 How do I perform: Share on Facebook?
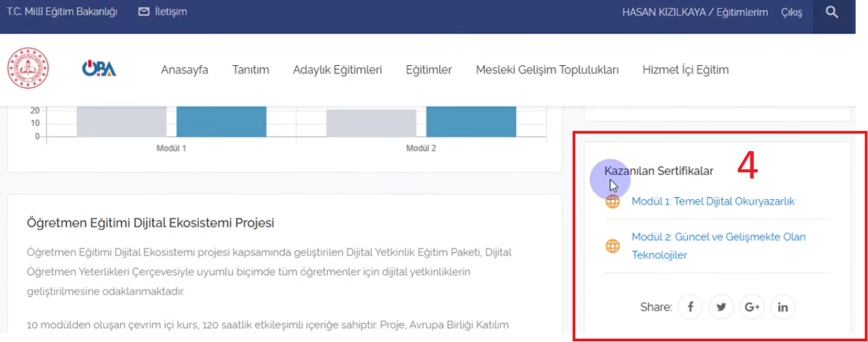point(690,307)
